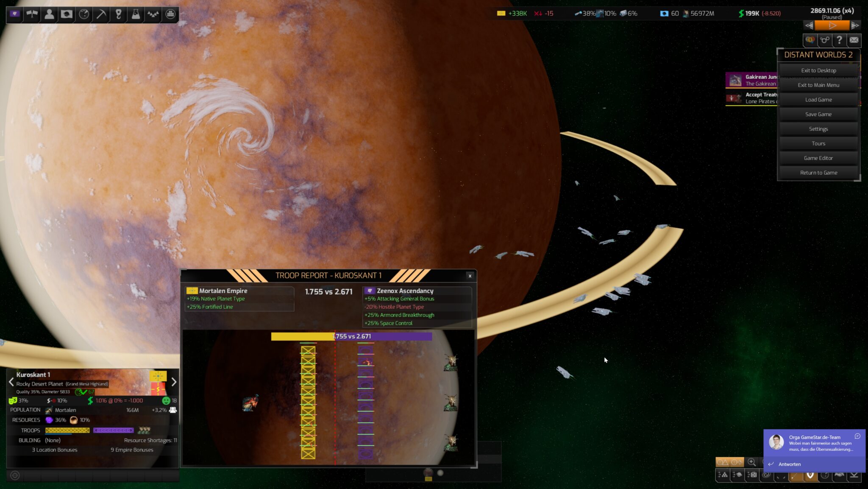The width and height of the screenshot is (868, 489).
Task: Close the Troop Report Kuroskant 1 window
Action: point(470,276)
